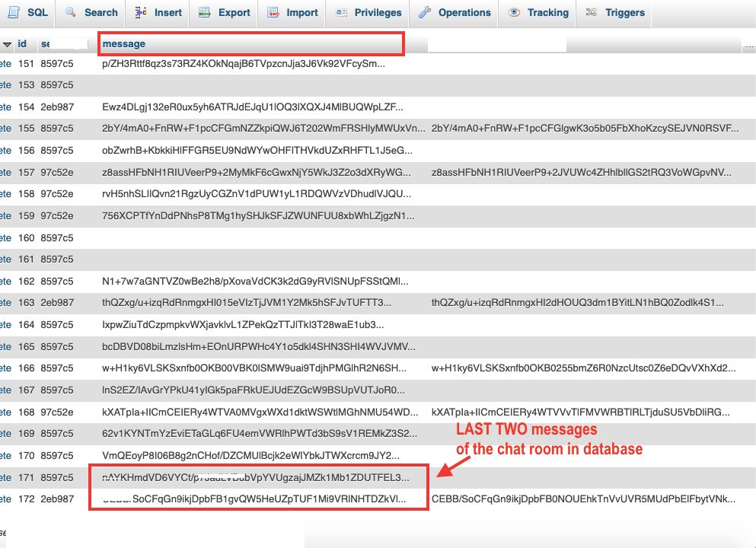Click the Operations wrench icon

pos(426,12)
